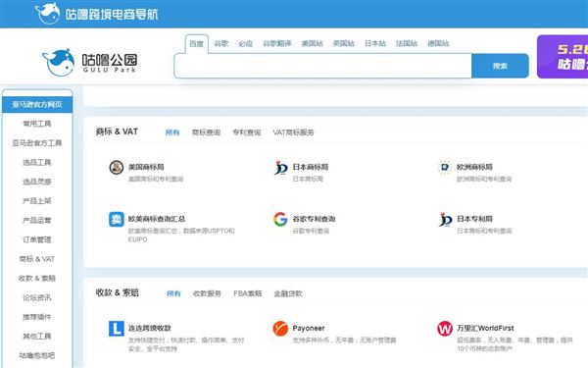The image size is (588, 368).
Task: Select the 日本站 search tab
Action: [x=375, y=43]
